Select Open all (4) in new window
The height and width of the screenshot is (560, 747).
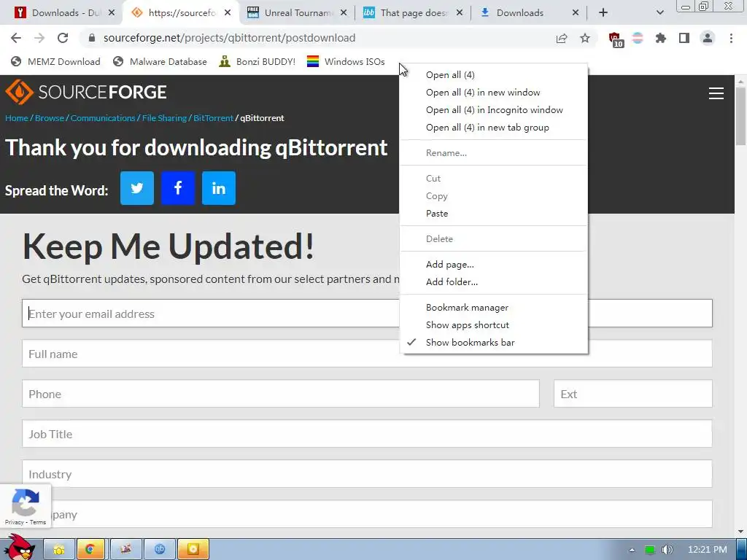click(x=494, y=93)
